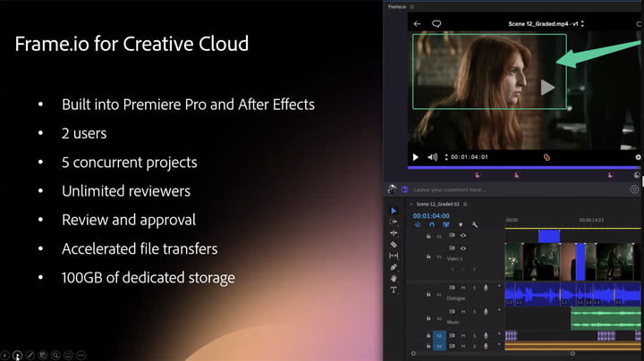Screen dimensions: 644x361
Task: Open the Frame.io comments bubble icon
Action: click(x=436, y=23)
